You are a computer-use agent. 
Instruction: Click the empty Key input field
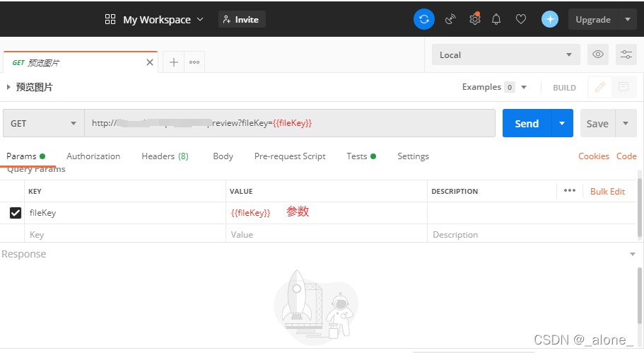point(125,234)
